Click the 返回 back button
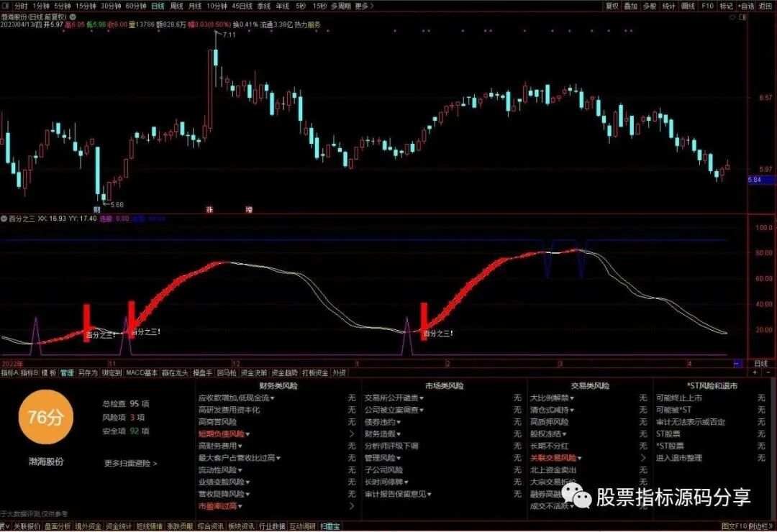The image size is (777, 532). [x=765, y=6]
